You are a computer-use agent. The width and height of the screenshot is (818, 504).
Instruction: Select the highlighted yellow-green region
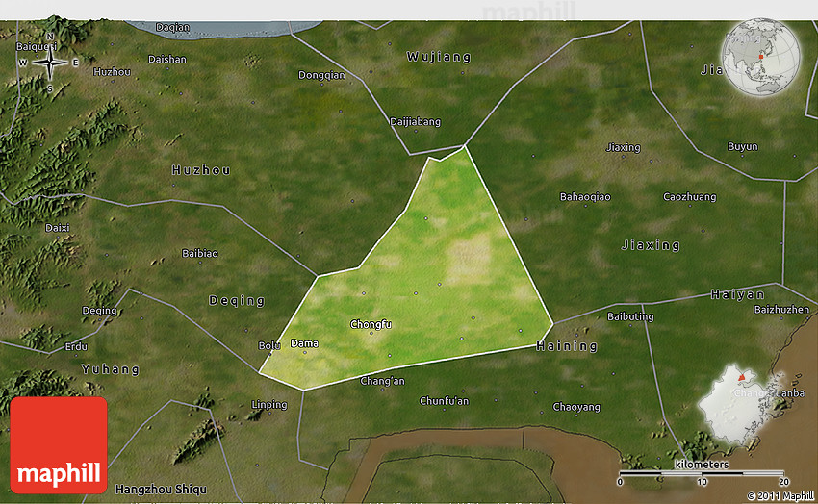pos(433,279)
